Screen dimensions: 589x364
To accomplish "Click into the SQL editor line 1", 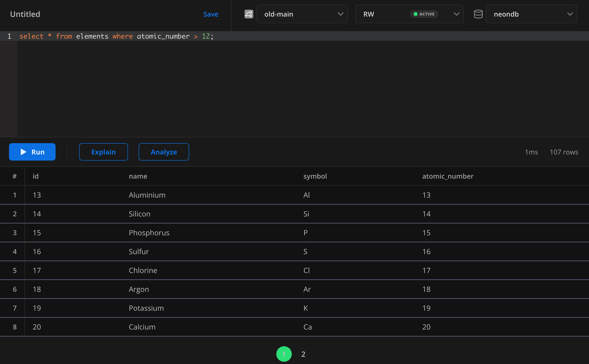I will click(x=303, y=36).
